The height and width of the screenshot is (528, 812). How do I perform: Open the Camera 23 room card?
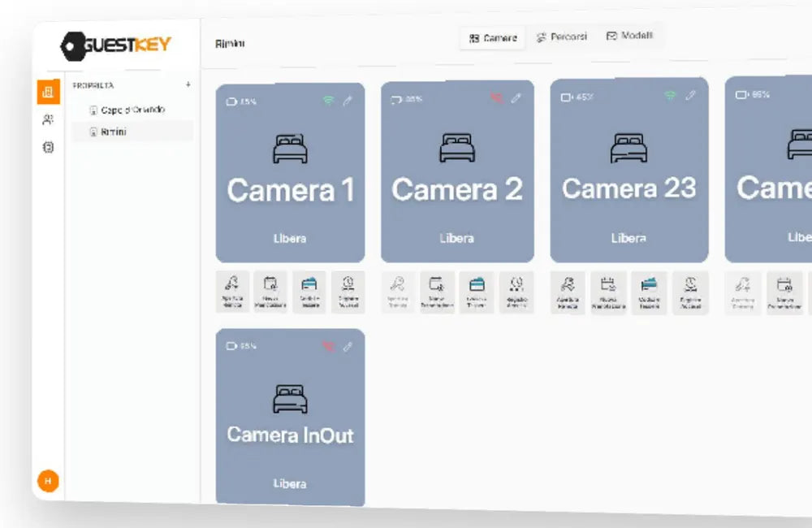pyautogui.click(x=629, y=170)
